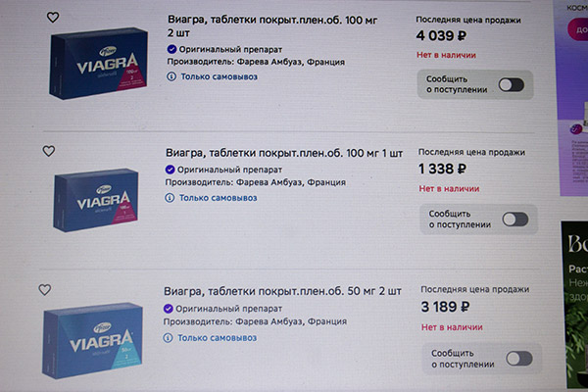The width and height of the screenshot is (588, 392).
Task: Turn on restock notification for Viagra 50 mg
Action: point(518,358)
